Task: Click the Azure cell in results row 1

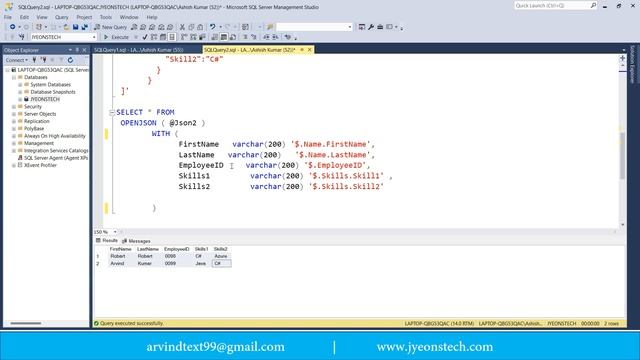Action: coord(221,256)
